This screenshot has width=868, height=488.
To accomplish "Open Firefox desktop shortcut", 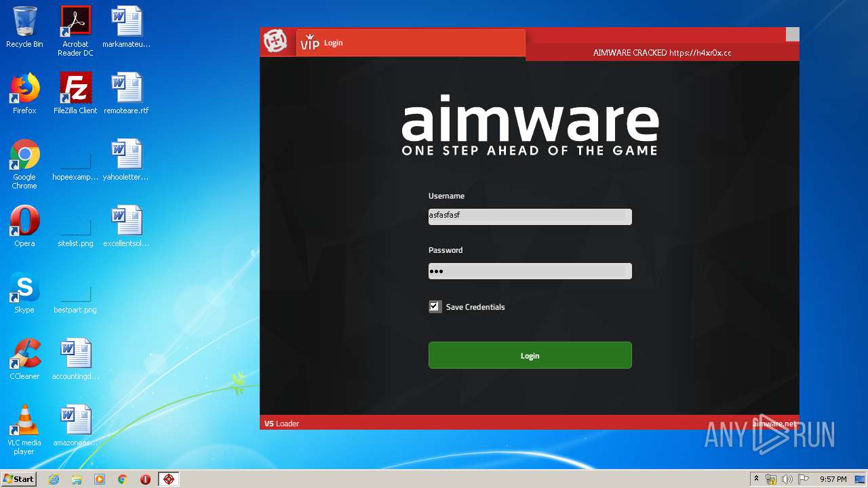I will click(x=24, y=94).
